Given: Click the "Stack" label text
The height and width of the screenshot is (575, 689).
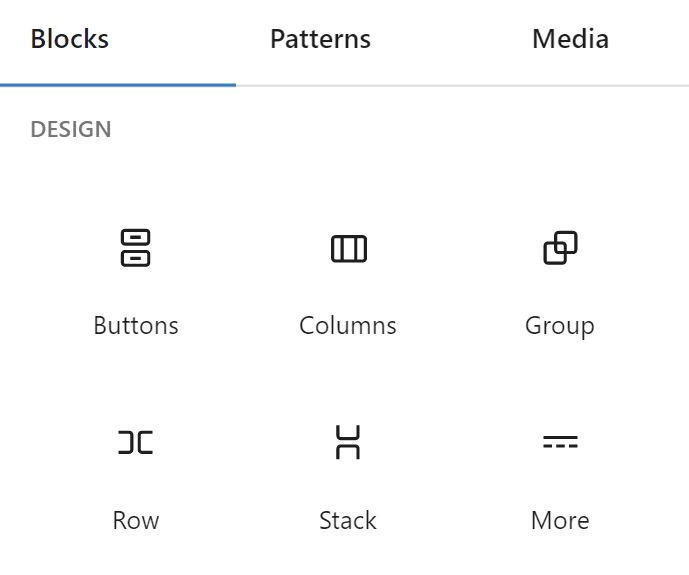Looking at the screenshot, I should pos(348,521).
